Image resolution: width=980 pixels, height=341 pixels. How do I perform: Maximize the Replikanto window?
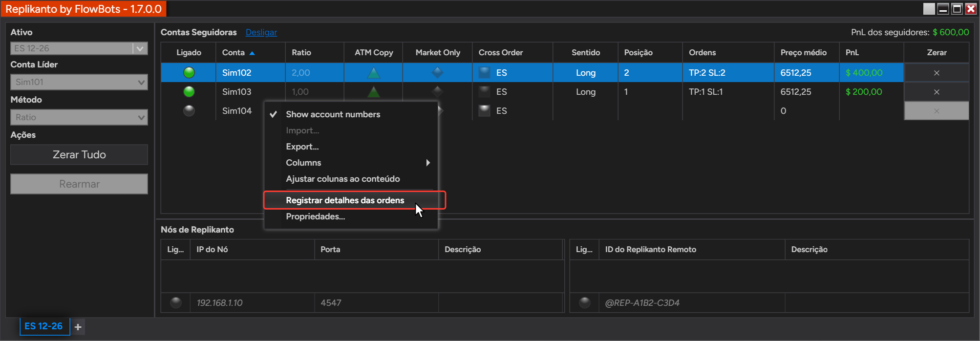point(957,9)
